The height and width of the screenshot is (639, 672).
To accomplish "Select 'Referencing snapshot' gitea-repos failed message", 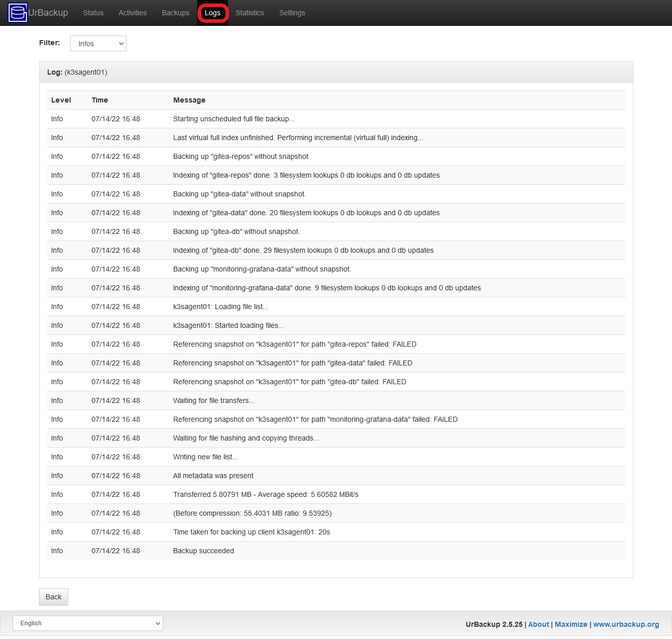I will (295, 344).
